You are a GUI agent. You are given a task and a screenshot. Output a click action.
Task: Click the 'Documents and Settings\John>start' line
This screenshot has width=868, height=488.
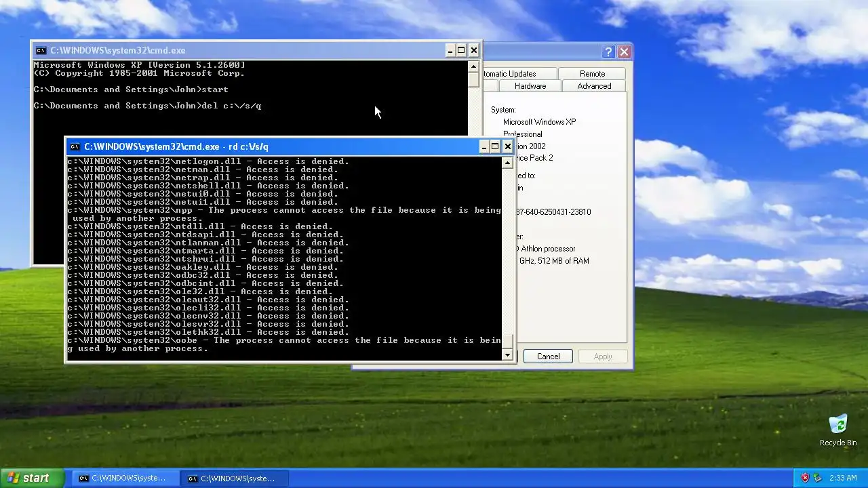(131, 89)
